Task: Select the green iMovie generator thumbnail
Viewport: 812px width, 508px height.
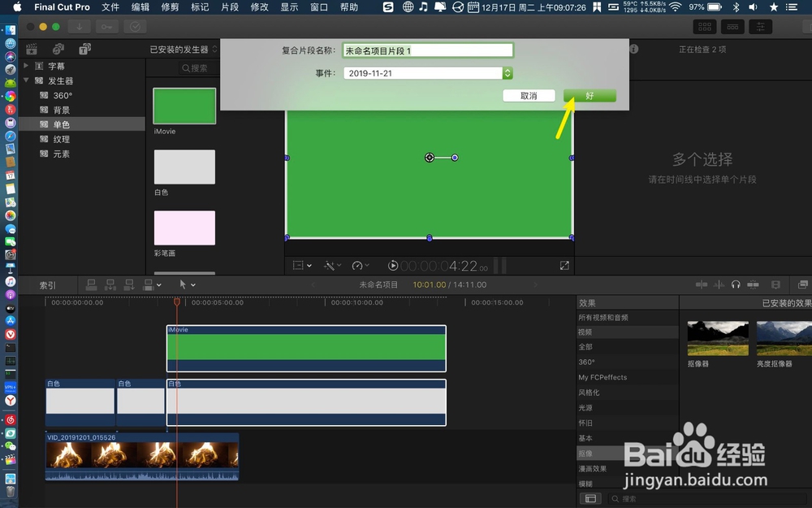Action: point(184,106)
